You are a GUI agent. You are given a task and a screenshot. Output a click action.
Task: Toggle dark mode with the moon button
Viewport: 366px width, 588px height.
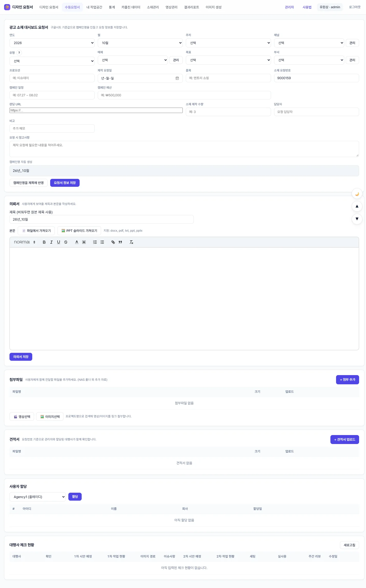(357, 194)
